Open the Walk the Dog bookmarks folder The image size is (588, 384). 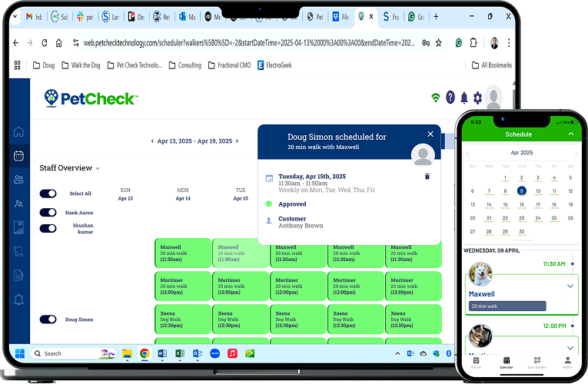click(81, 65)
